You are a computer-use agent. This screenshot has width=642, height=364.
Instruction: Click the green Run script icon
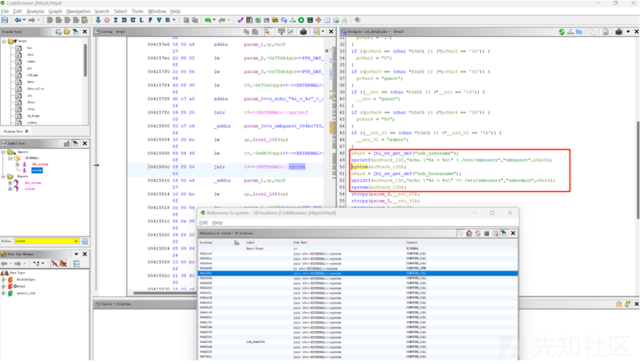click(x=301, y=20)
